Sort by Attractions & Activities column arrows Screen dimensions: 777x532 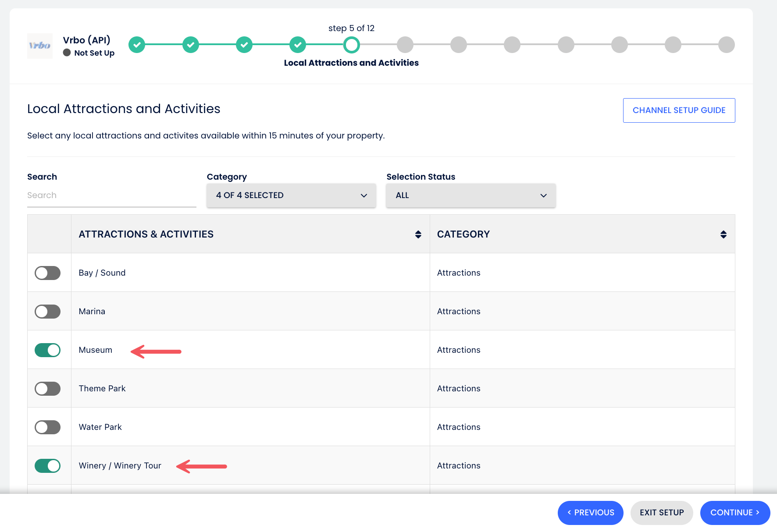coord(418,234)
